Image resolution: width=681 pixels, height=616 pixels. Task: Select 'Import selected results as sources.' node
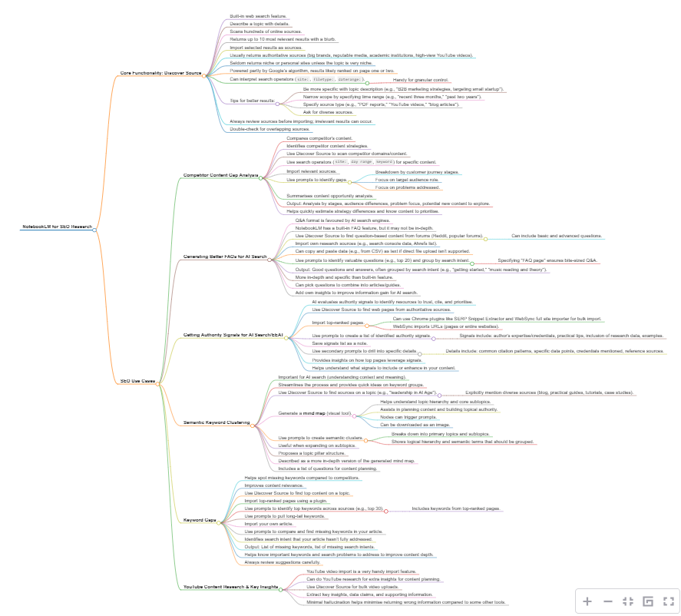click(266, 48)
